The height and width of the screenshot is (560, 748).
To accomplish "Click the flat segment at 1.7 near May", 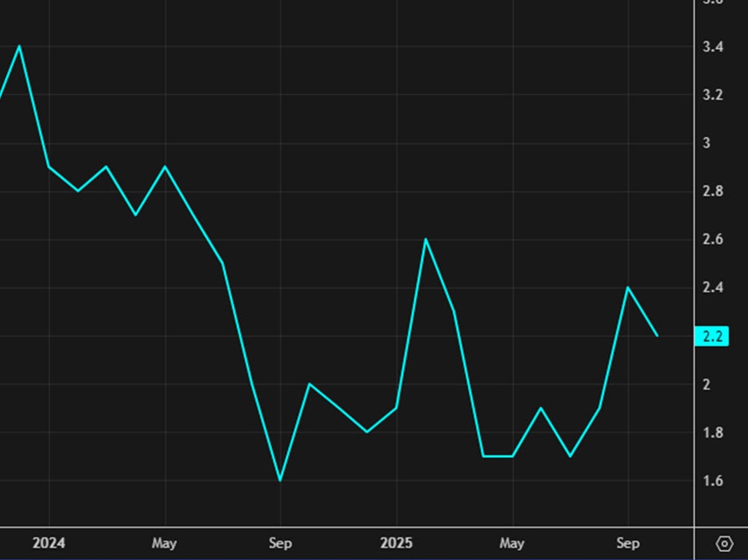I will coord(497,455).
